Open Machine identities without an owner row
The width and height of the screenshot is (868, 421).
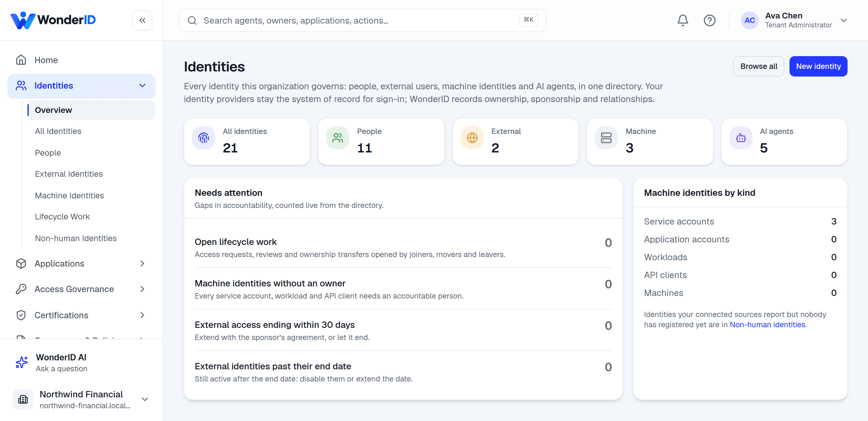[403, 289]
